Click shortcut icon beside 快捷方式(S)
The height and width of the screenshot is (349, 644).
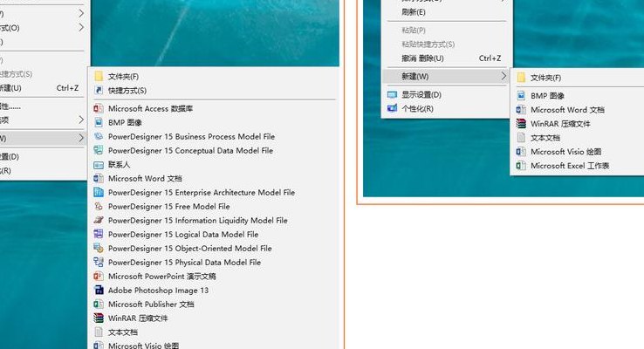point(99,90)
